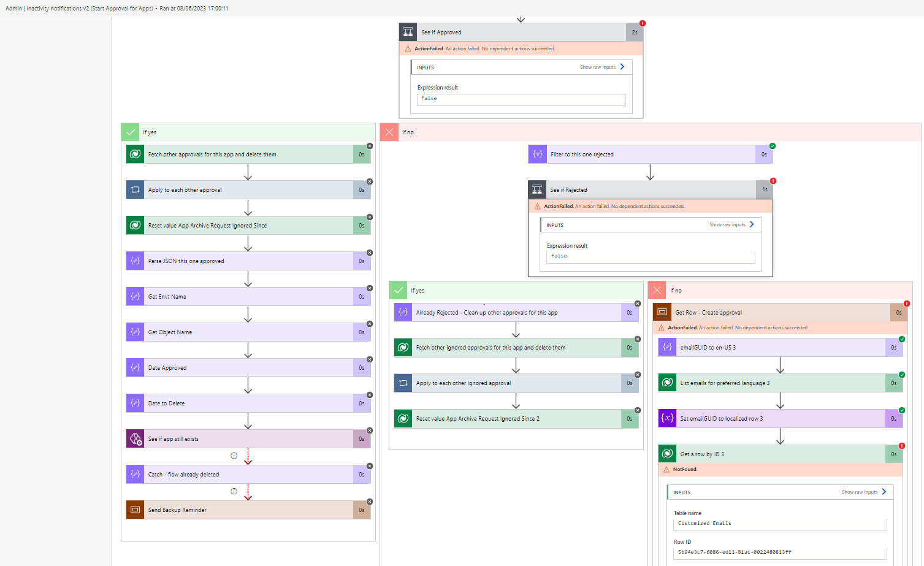Expand Show raw inputs on See if Approved

(603, 67)
